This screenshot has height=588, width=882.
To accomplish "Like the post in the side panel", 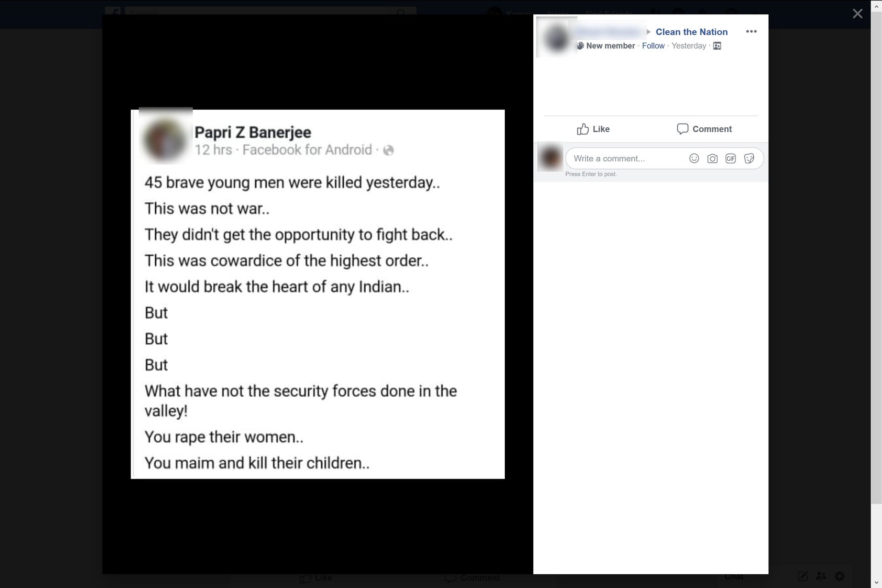I will [x=593, y=129].
